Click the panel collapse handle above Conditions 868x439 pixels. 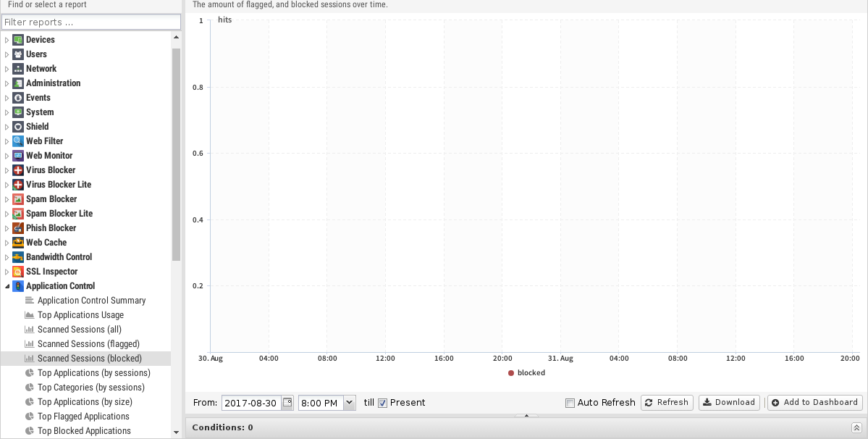[x=526, y=415]
